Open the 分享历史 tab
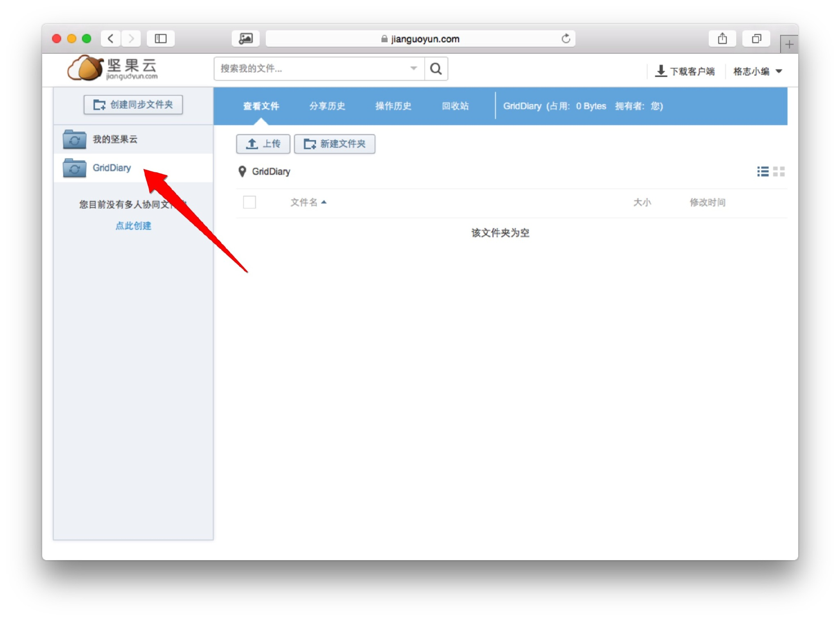This screenshot has height=620, width=840. pos(327,106)
